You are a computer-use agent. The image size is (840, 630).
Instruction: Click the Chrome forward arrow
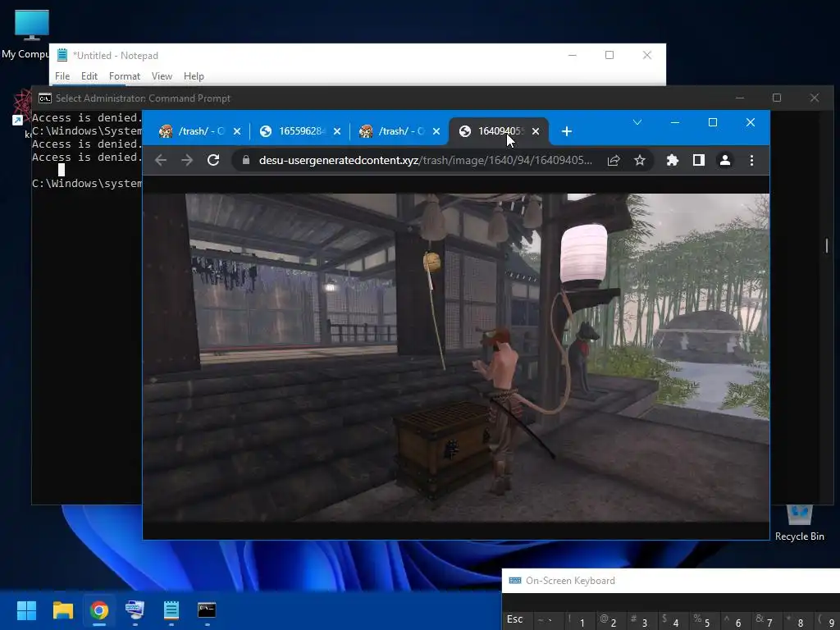pyautogui.click(x=187, y=160)
